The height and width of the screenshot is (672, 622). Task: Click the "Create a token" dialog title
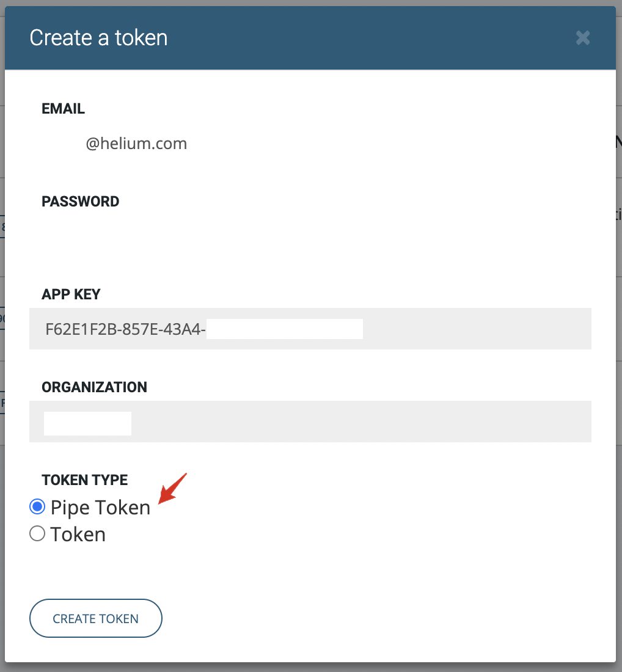click(x=98, y=38)
